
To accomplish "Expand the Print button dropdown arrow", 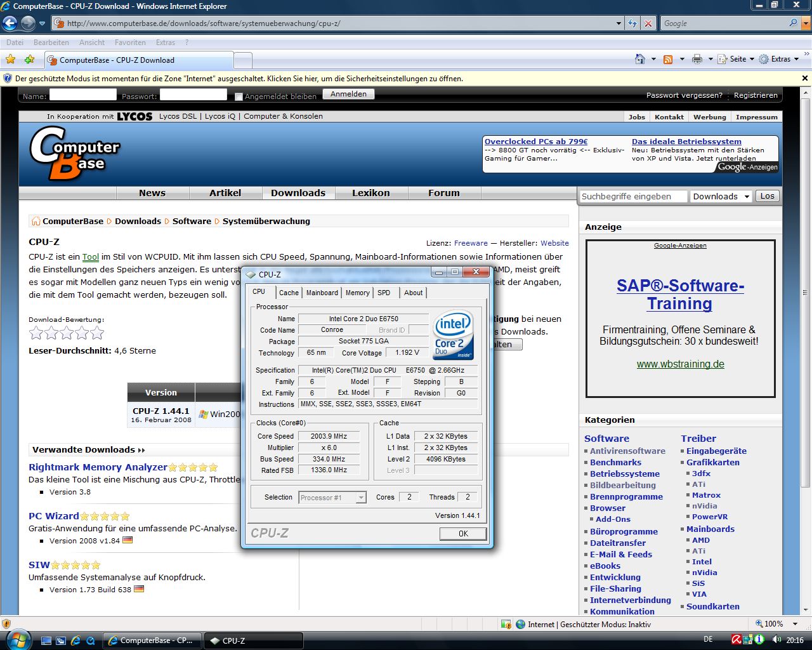I will click(710, 59).
